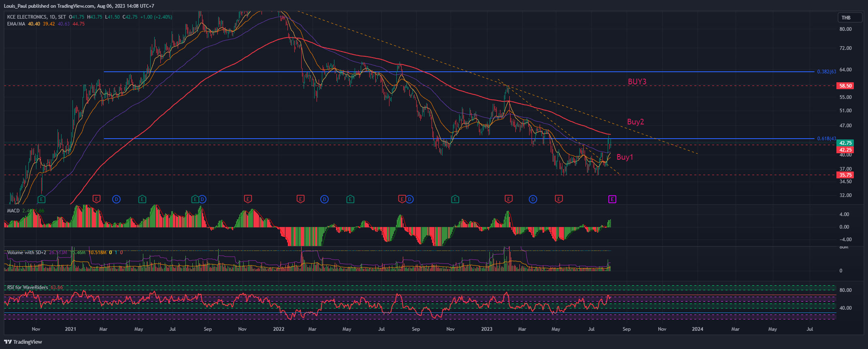This screenshot has height=349, width=868.
Task: Click the Volume with SD+2 legend
Action: [27, 253]
